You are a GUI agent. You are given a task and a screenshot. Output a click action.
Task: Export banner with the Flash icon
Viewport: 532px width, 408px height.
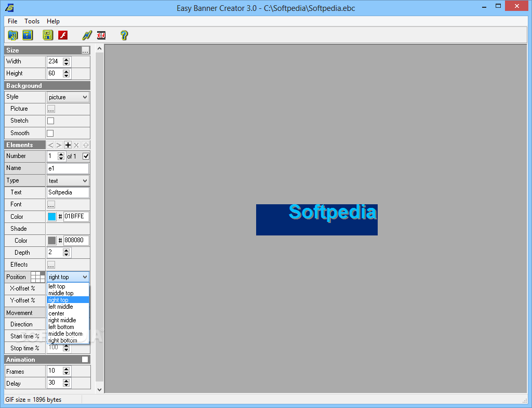pyautogui.click(x=63, y=35)
